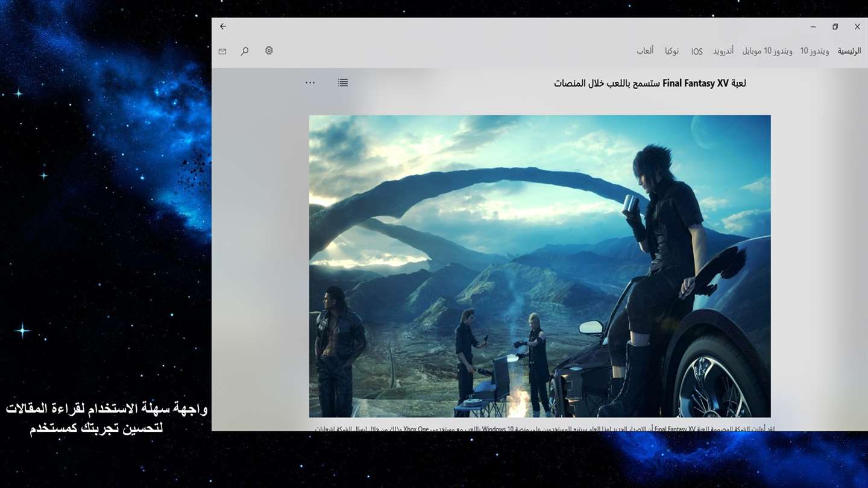Select the أندرويد tab
This screenshot has height=488, width=868.
point(723,51)
